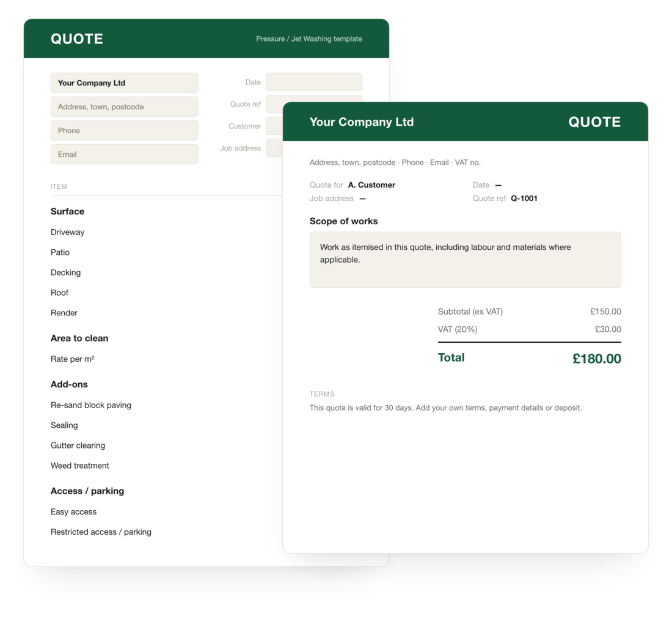Screen dimensions: 672x619
Task: Click the Phone input field
Action: click(124, 130)
